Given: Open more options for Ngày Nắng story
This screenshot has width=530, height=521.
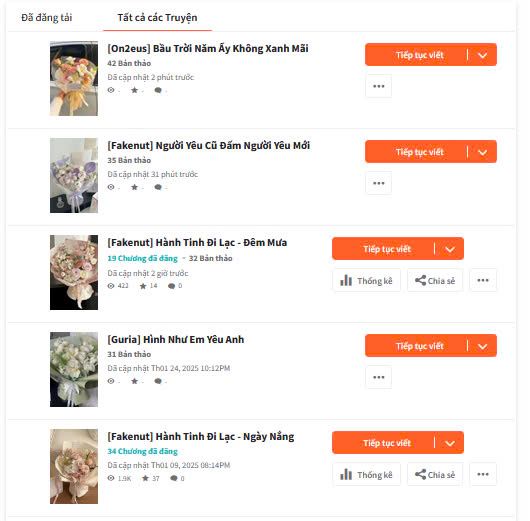Looking at the screenshot, I should coord(483,474).
